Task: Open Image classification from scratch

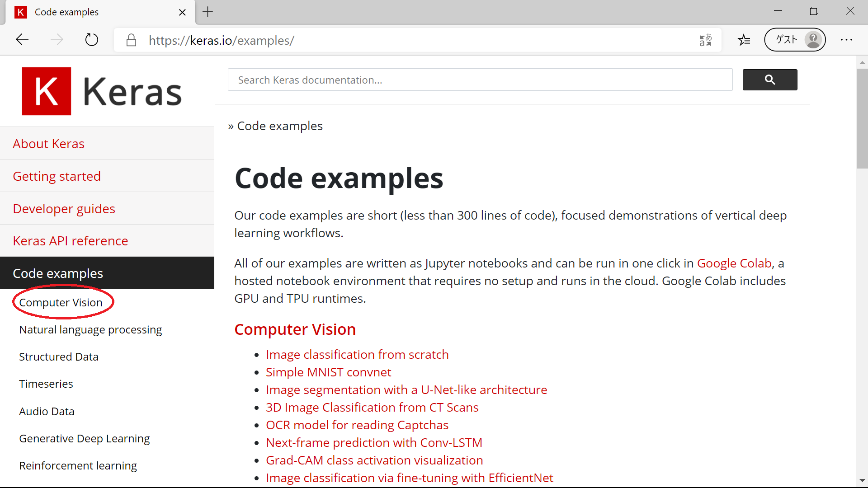Action: point(357,354)
